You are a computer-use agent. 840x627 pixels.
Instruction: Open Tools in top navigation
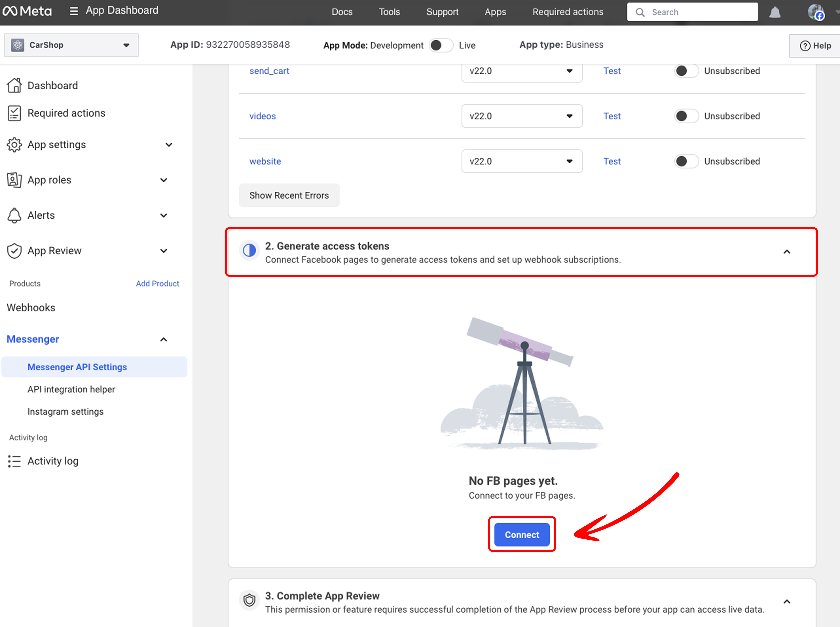pos(390,12)
